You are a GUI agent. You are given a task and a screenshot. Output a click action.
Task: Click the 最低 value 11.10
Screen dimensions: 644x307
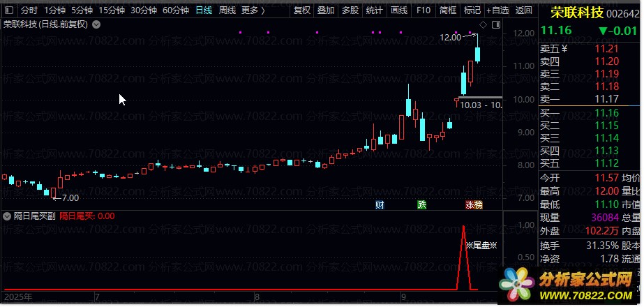pyautogui.click(x=606, y=204)
